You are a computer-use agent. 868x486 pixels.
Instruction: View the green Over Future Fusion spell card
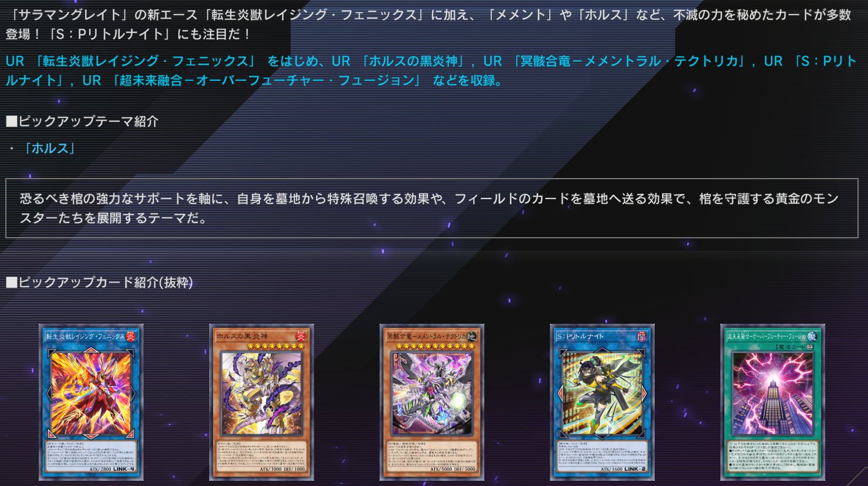(773, 402)
